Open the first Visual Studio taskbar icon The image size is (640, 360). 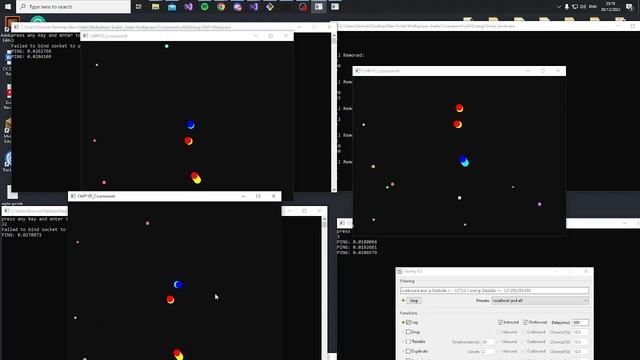(188, 7)
